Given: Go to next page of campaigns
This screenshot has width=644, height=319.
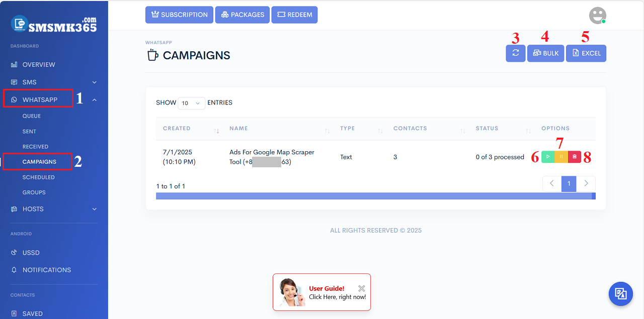Looking at the screenshot, I should [x=586, y=184].
